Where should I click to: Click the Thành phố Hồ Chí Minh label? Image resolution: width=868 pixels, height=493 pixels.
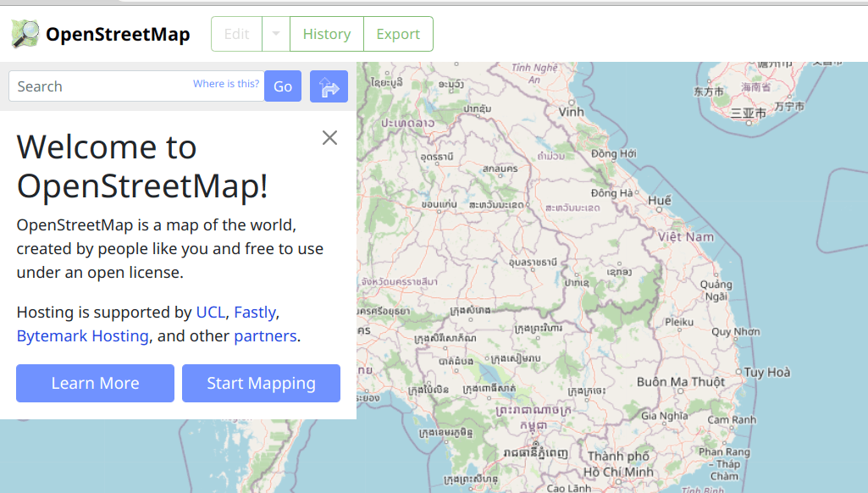(x=618, y=464)
